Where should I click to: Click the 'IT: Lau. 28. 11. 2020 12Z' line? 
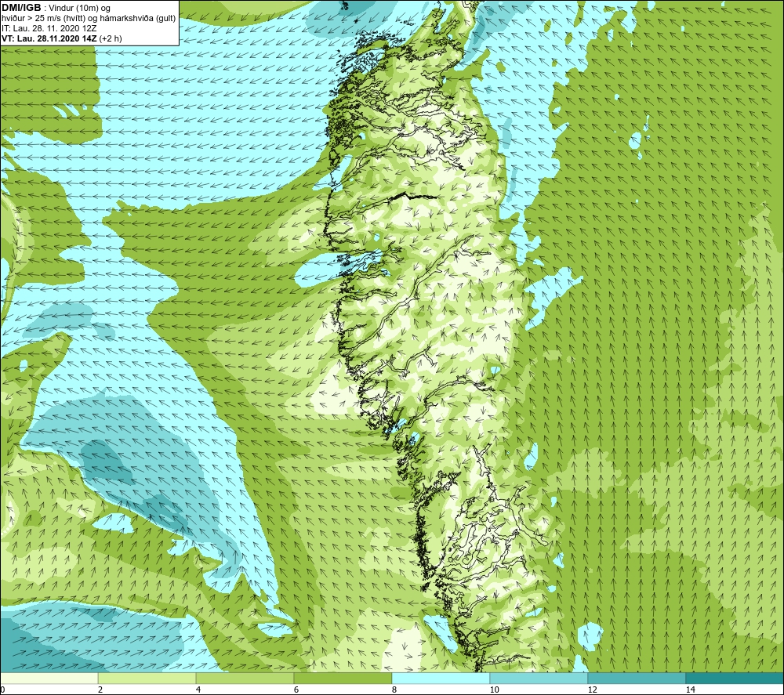click(49, 28)
